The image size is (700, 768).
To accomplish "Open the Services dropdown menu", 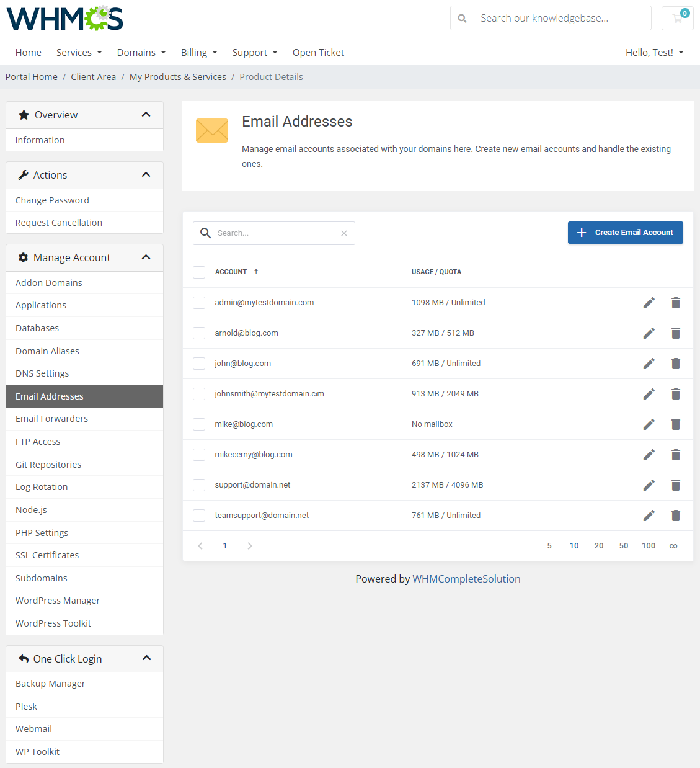I will coord(79,52).
